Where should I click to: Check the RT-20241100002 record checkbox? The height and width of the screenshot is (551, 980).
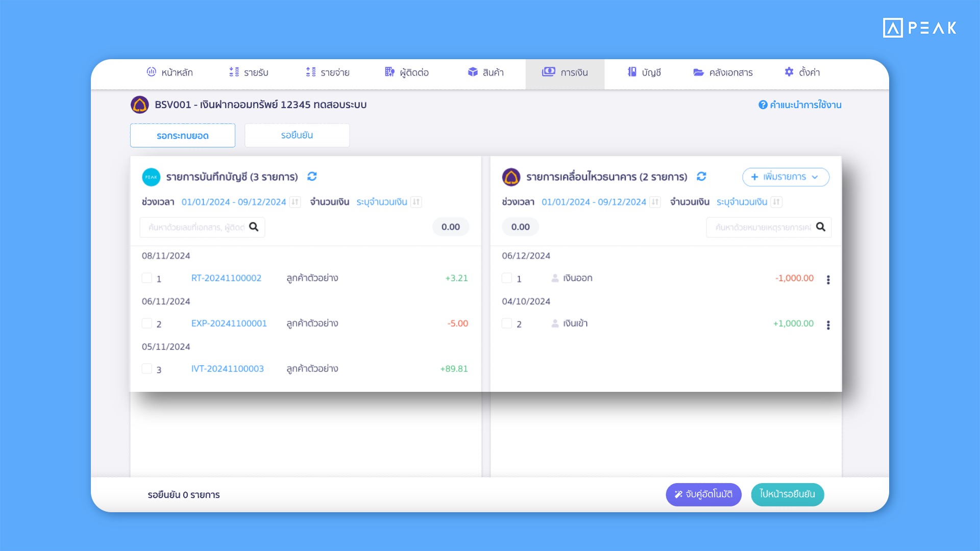[x=147, y=278]
